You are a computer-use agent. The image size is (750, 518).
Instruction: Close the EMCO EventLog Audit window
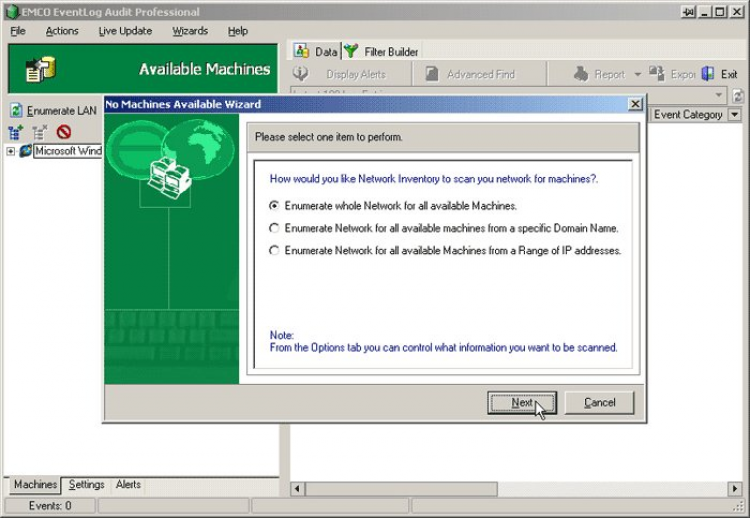(737, 12)
